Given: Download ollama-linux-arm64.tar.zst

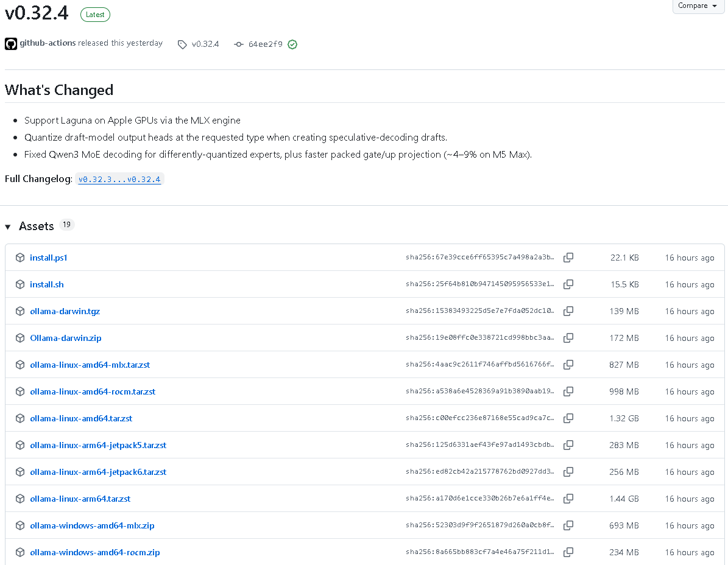Looking at the screenshot, I should [80, 499].
